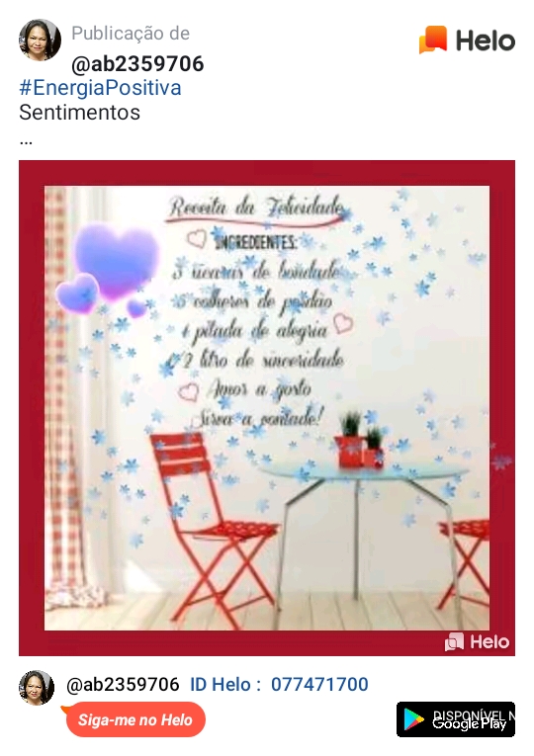
Task: Tap the small heart next to Ingredientes
Action: tap(197, 238)
